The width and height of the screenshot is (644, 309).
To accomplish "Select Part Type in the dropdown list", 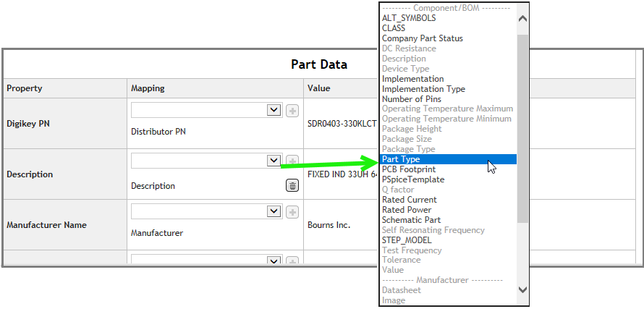I will click(448, 159).
